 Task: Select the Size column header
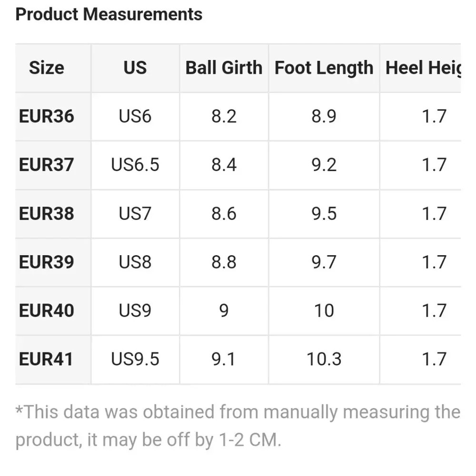(x=47, y=68)
